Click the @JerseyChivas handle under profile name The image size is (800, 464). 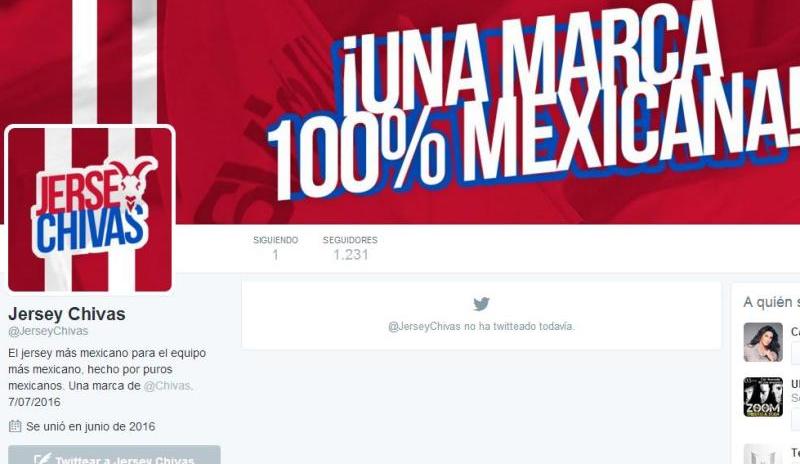(x=48, y=331)
